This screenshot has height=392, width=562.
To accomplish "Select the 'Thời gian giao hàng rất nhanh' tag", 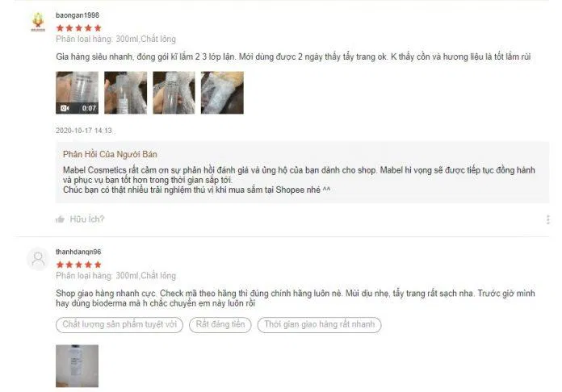I will pyautogui.click(x=319, y=325).
